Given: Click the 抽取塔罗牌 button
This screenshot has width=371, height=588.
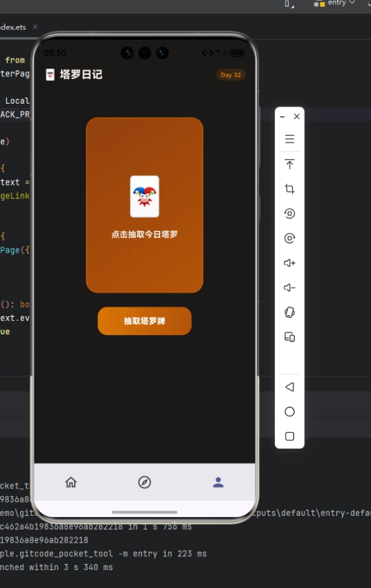Looking at the screenshot, I should tap(144, 321).
